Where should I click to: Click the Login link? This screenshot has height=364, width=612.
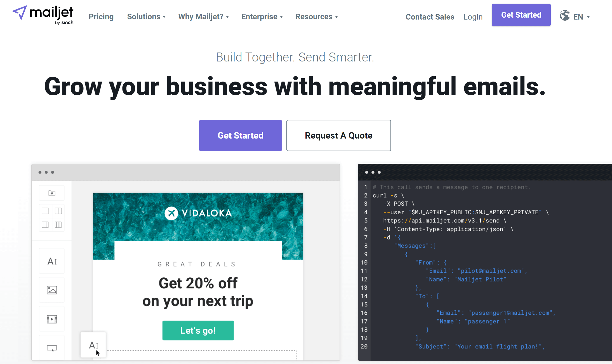click(x=473, y=17)
